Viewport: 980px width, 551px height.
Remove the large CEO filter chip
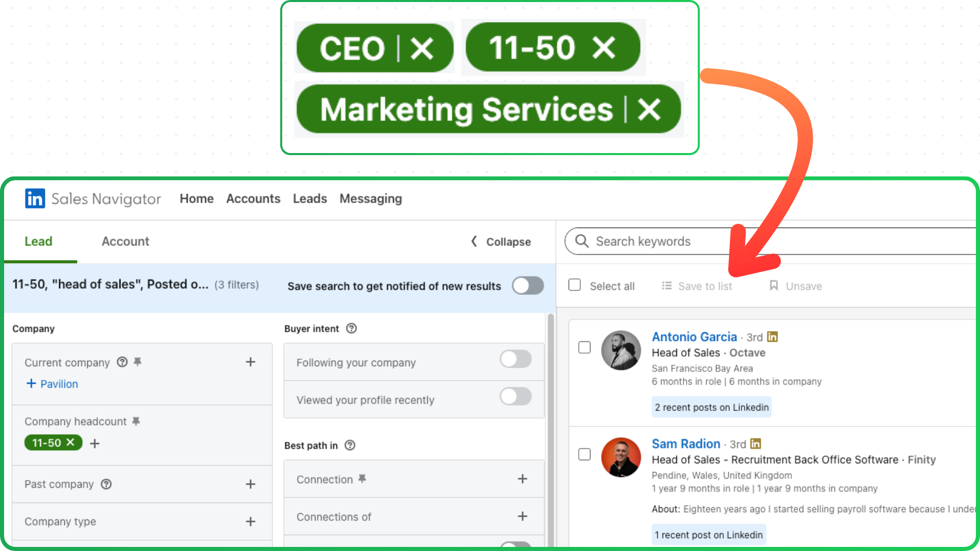[422, 49]
